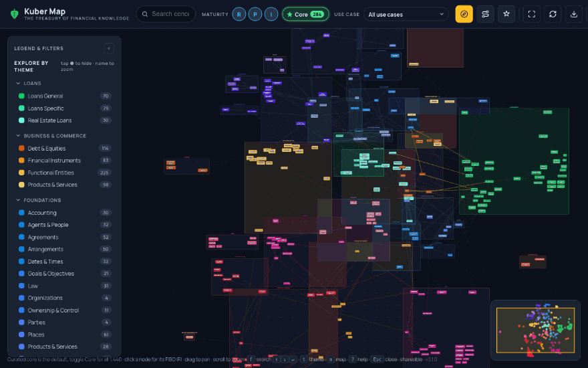Click the 114 count badge for Debt & Equities
The image size is (588, 368).
click(105, 149)
